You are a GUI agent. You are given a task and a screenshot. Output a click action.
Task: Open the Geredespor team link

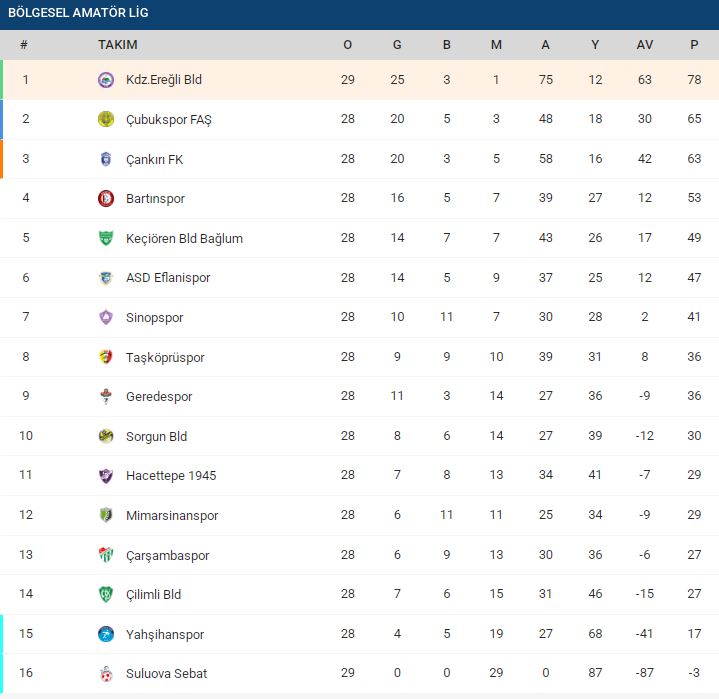pos(159,396)
